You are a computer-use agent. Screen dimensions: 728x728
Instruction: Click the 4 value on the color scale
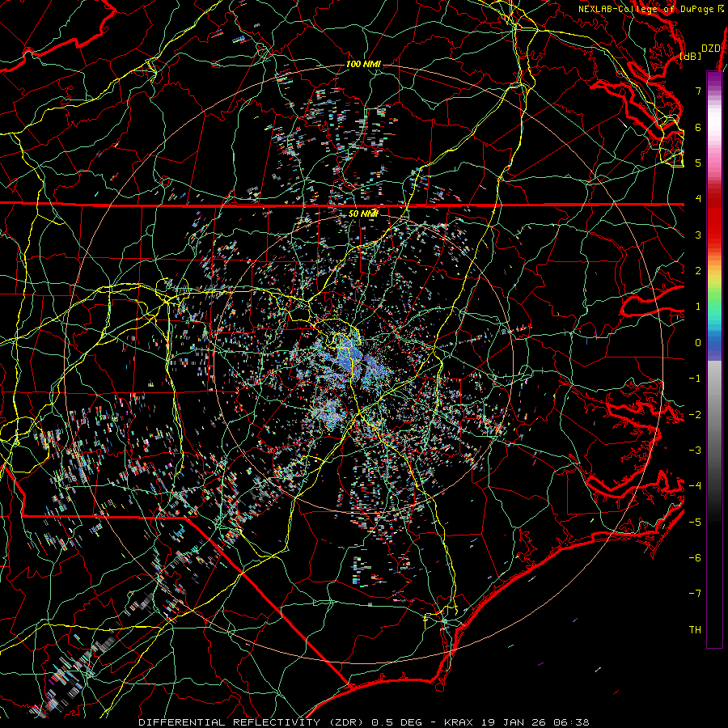(x=698, y=199)
